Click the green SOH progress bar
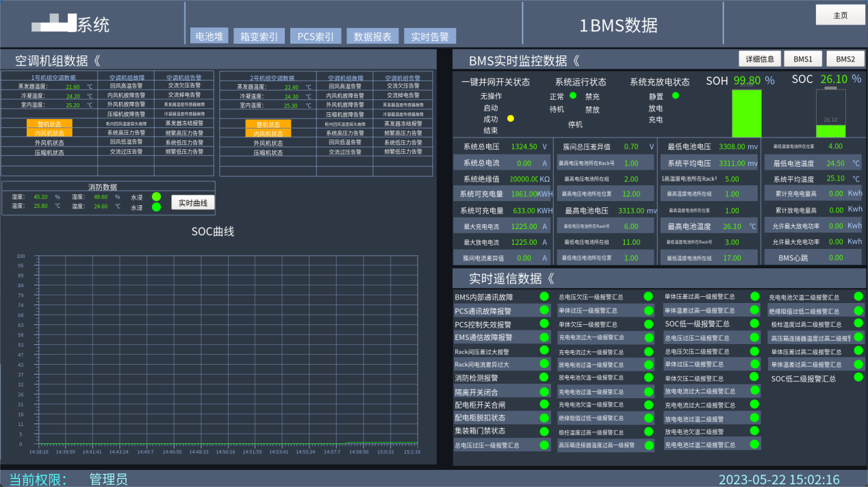Image resolution: width=868 pixels, height=487 pixels. [745, 114]
